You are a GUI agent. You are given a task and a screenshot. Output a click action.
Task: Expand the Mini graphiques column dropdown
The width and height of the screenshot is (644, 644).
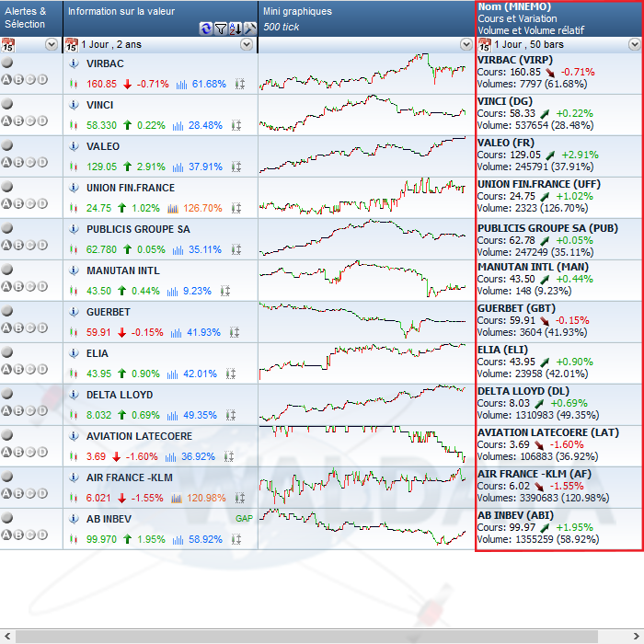click(466, 44)
